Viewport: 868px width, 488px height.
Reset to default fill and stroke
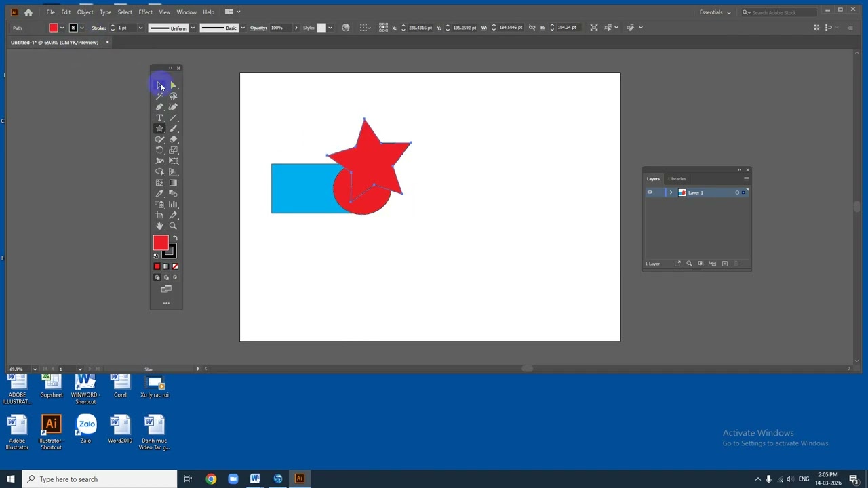tap(156, 256)
